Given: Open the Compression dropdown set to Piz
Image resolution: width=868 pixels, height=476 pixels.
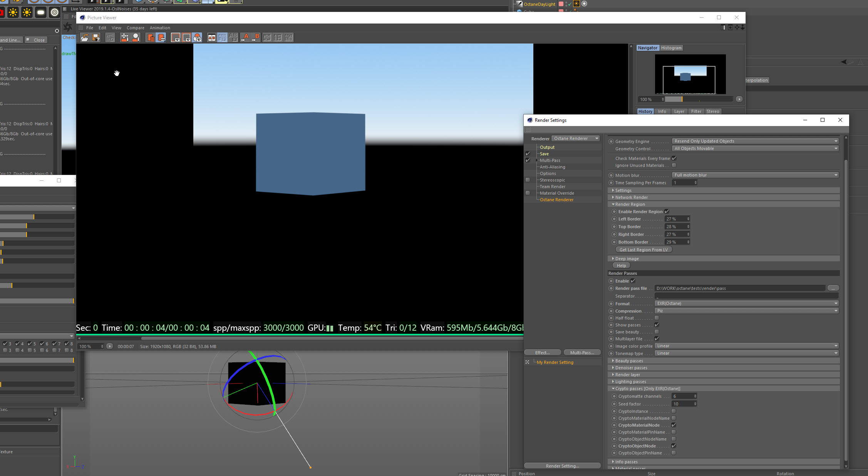Looking at the screenshot, I should pyautogui.click(x=746, y=311).
